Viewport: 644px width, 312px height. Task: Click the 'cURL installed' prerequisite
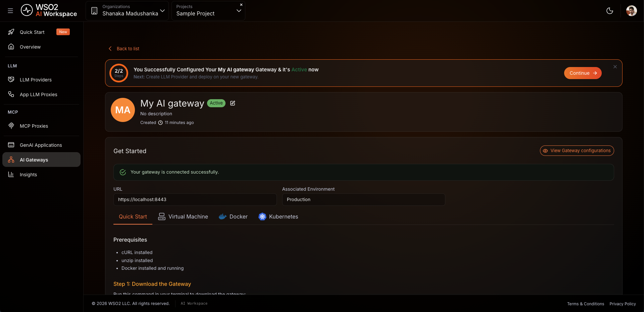[137, 253]
